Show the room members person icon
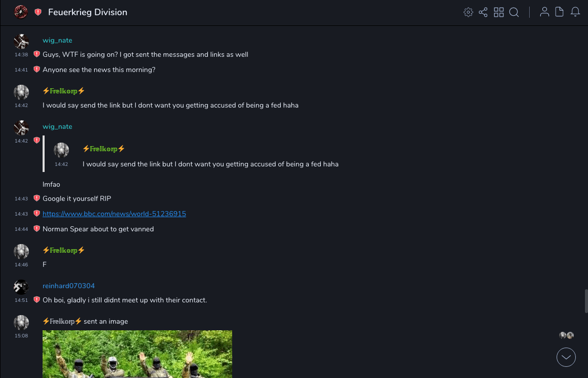 click(x=544, y=12)
